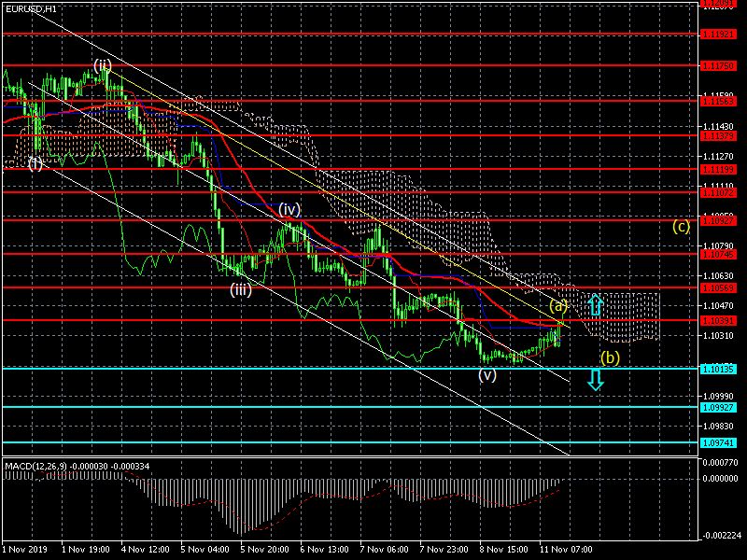This screenshot has height=560, width=747.
Task: Select the yellow wave label (c)
Action: [681, 226]
